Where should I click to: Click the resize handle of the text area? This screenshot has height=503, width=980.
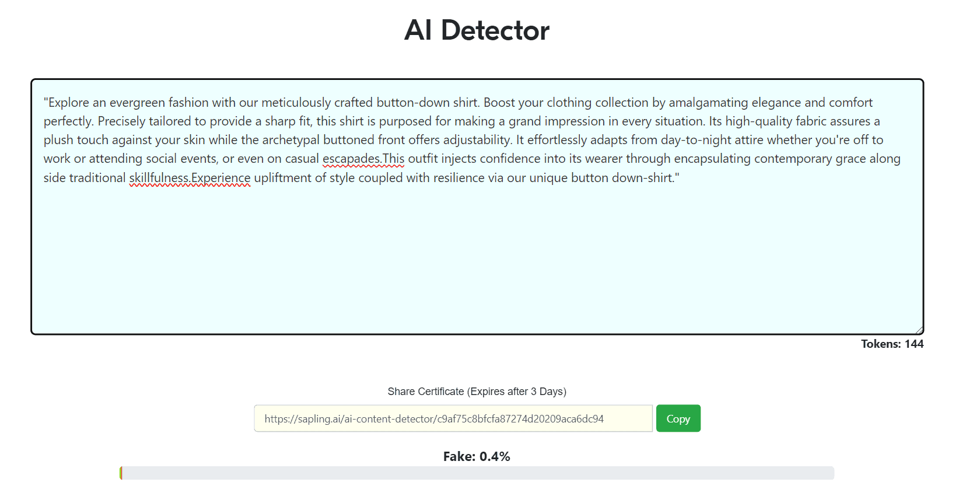pos(919,330)
